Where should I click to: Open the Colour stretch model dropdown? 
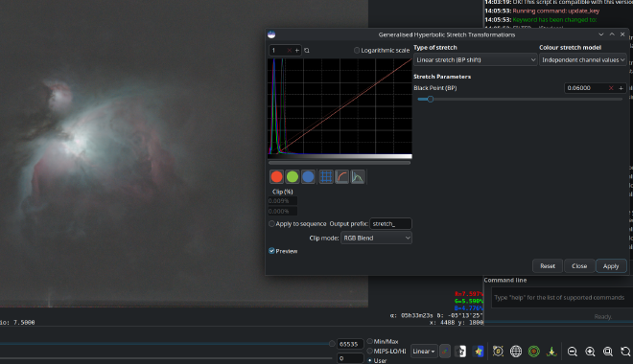click(583, 59)
